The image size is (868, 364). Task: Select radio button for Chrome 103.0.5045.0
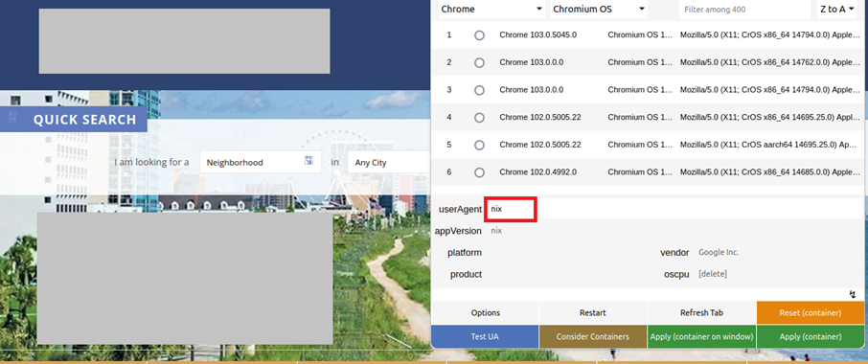[x=479, y=34]
